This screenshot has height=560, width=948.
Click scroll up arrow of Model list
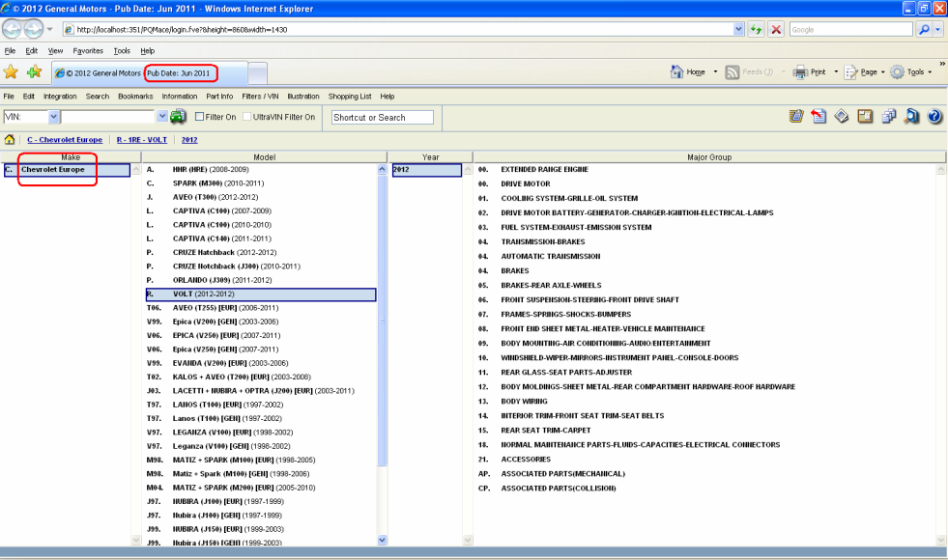click(382, 169)
